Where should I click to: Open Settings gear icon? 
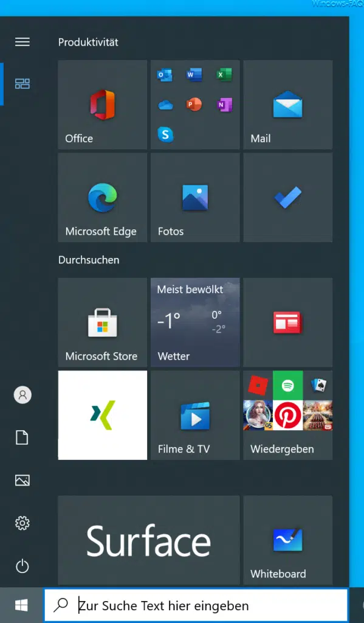point(22,523)
